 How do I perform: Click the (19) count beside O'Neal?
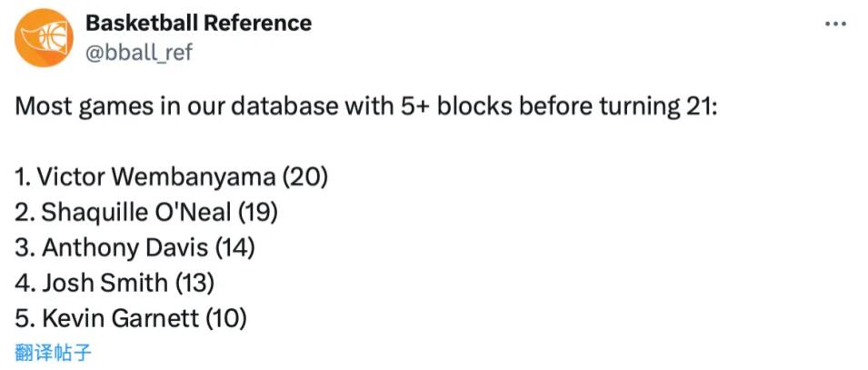pyautogui.click(x=257, y=212)
